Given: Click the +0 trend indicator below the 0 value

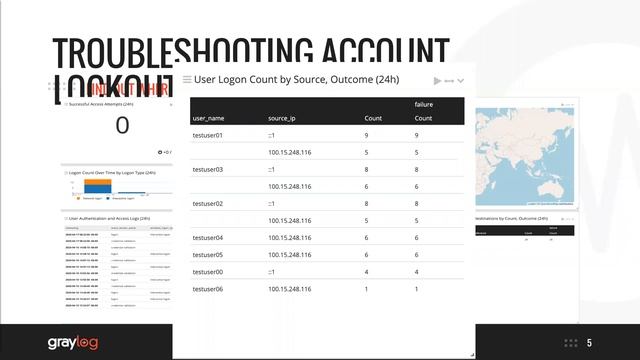Looking at the screenshot, I should coord(165,152).
